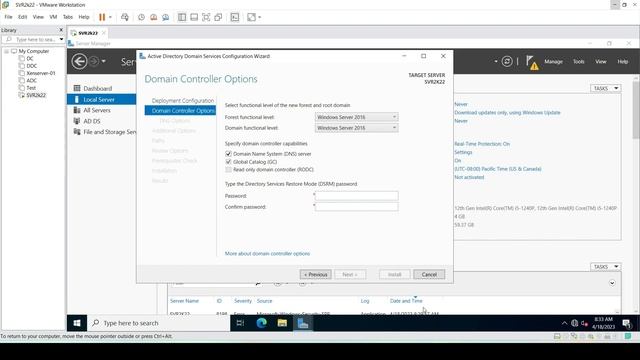Toggle the Global Catalog (GC) checkbox
The height and width of the screenshot is (360, 640).
[x=228, y=162]
